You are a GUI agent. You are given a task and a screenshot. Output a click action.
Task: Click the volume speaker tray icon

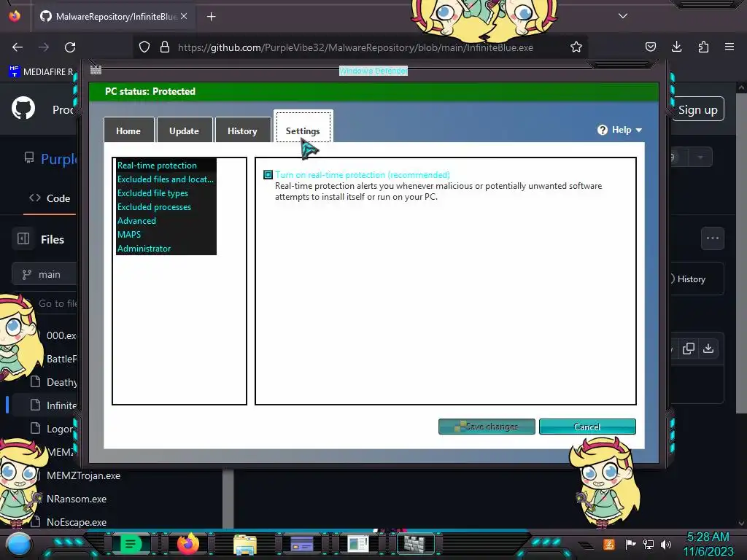pyautogui.click(x=666, y=544)
